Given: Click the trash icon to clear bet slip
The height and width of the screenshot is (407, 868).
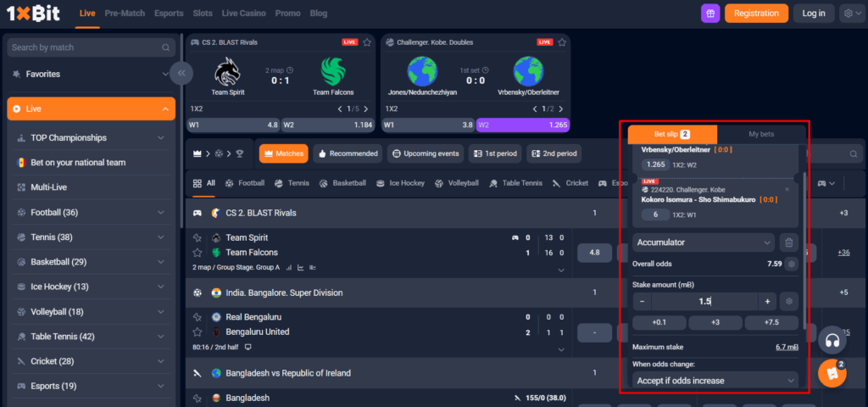Looking at the screenshot, I should pyautogui.click(x=789, y=243).
